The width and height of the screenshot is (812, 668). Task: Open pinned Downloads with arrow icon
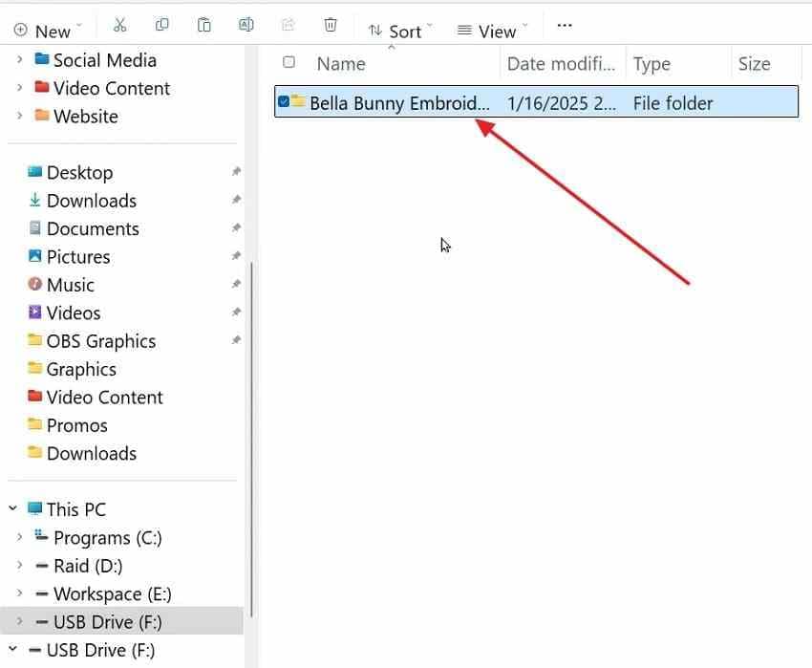(x=91, y=201)
